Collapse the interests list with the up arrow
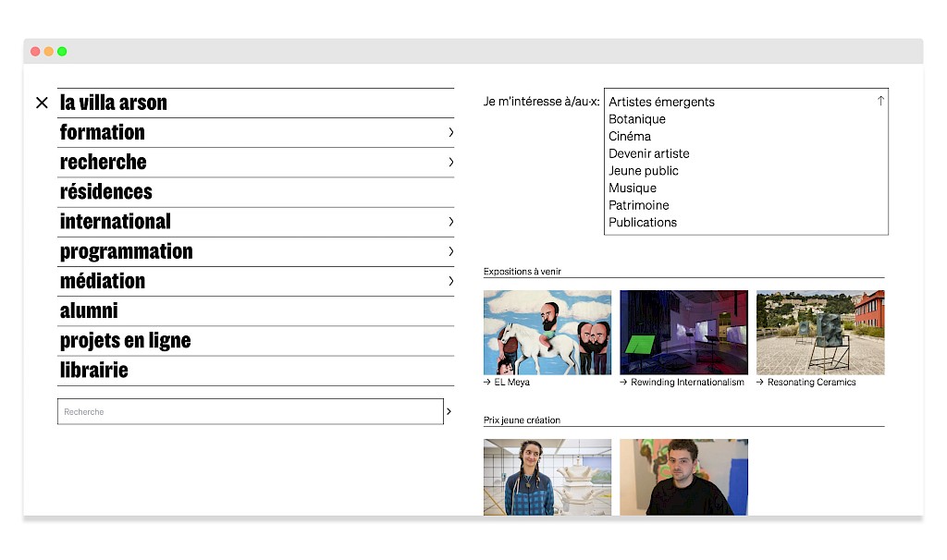947x560 pixels. pos(880,101)
